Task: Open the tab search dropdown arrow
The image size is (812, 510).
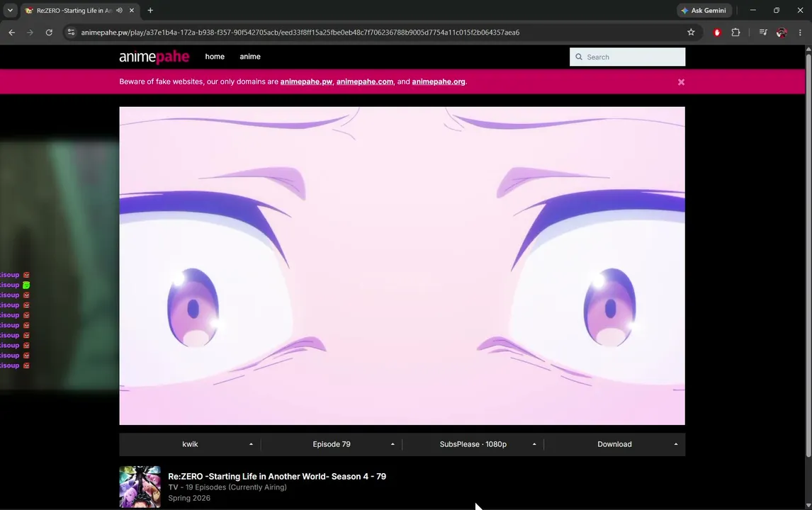Action: pos(10,11)
